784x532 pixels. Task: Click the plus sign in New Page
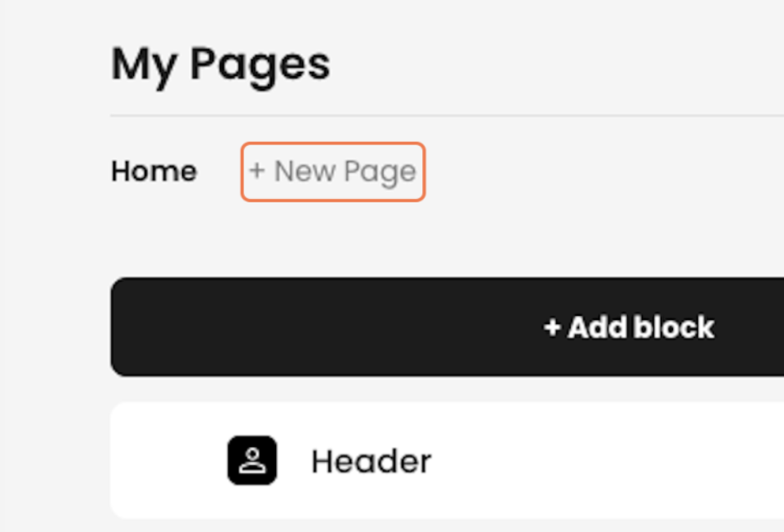[256, 171]
